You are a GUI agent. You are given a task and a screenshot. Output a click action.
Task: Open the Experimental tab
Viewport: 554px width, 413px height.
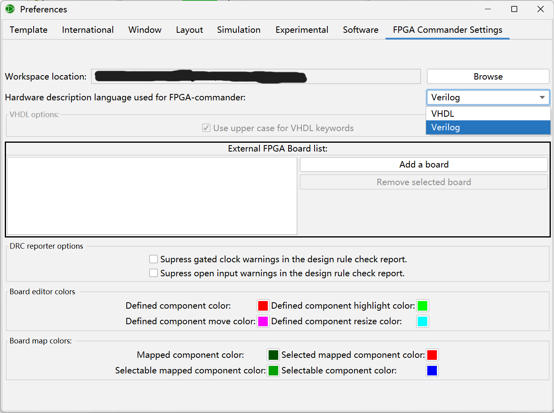click(302, 30)
